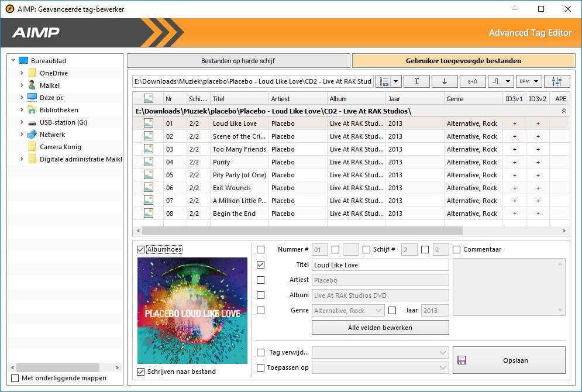The image size is (582, 392).
Task: Tick the Schijf # checkbox
Action: click(366, 249)
